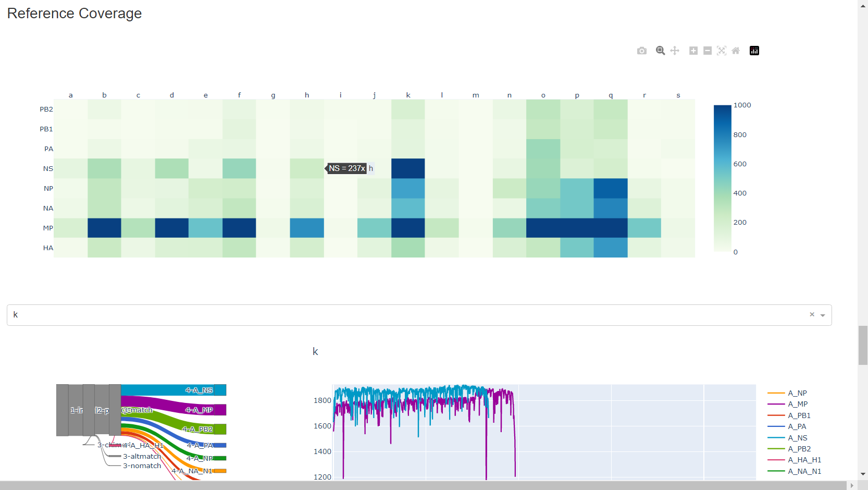Click the Autoscale icon in the modebar
The width and height of the screenshot is (868, 490).
click(x=721, y=51)
